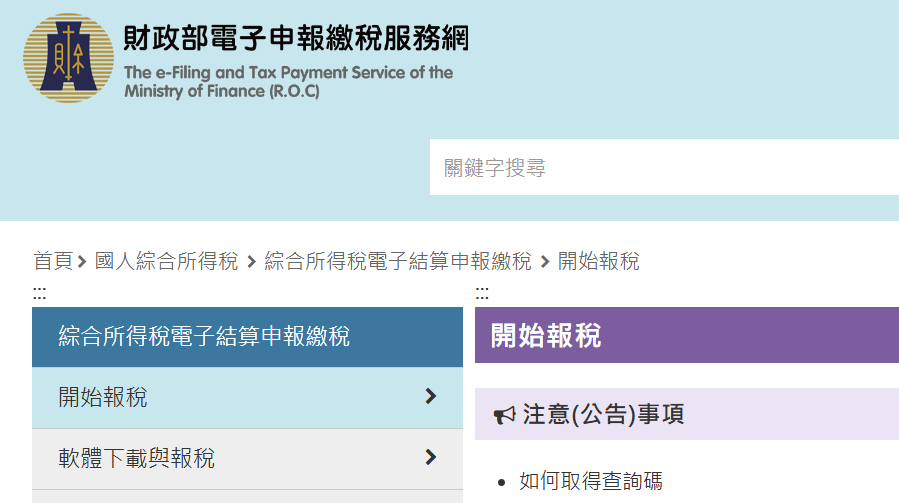The image size is (899, 503).
Task: Click the chevron after 首頁 in breadcrumb
Action: [82, 262]
